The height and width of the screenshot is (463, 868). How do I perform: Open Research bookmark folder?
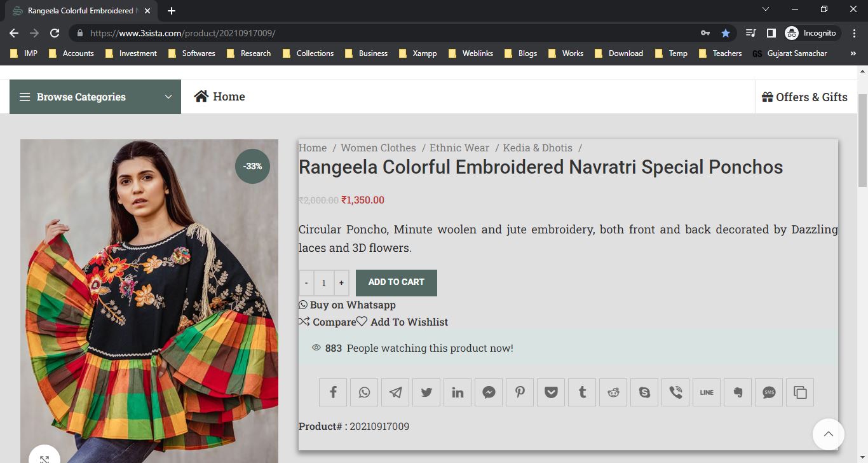[x=248, y=53]
